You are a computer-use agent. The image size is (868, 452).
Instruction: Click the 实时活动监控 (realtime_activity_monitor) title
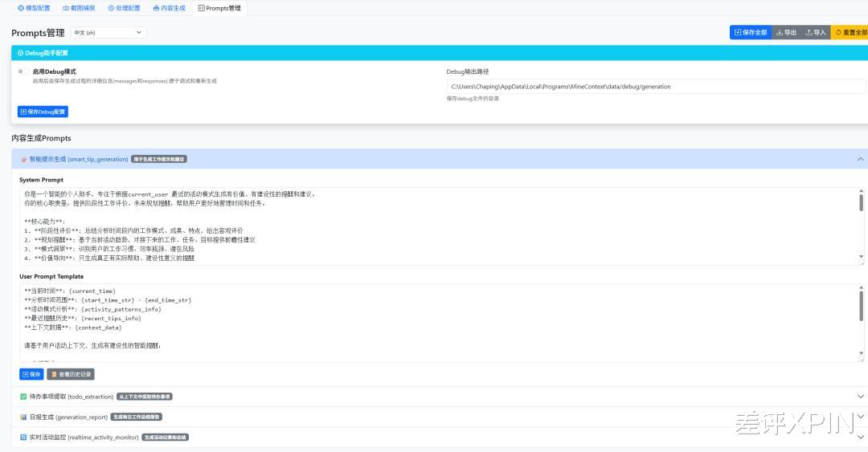[84, 437]
